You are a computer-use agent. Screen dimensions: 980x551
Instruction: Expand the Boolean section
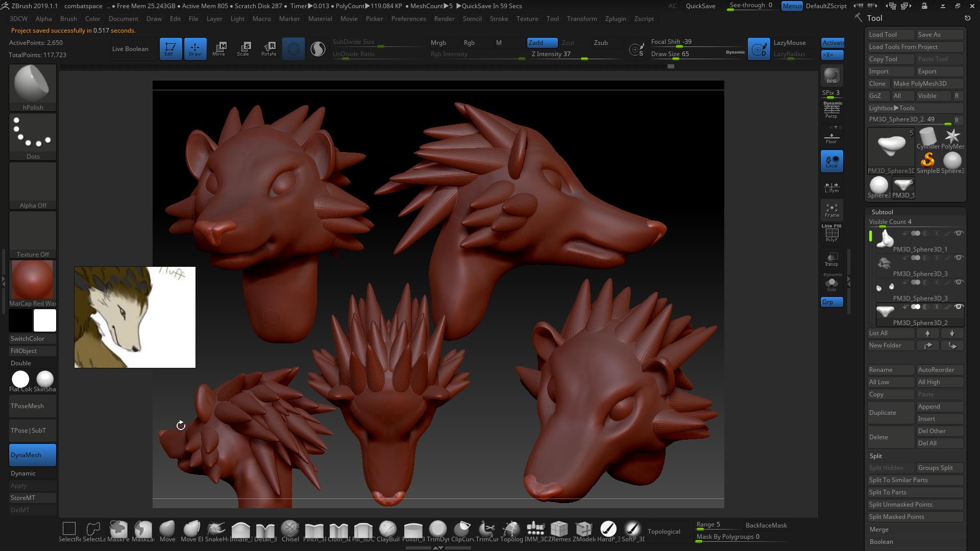(x=881, y=542)
